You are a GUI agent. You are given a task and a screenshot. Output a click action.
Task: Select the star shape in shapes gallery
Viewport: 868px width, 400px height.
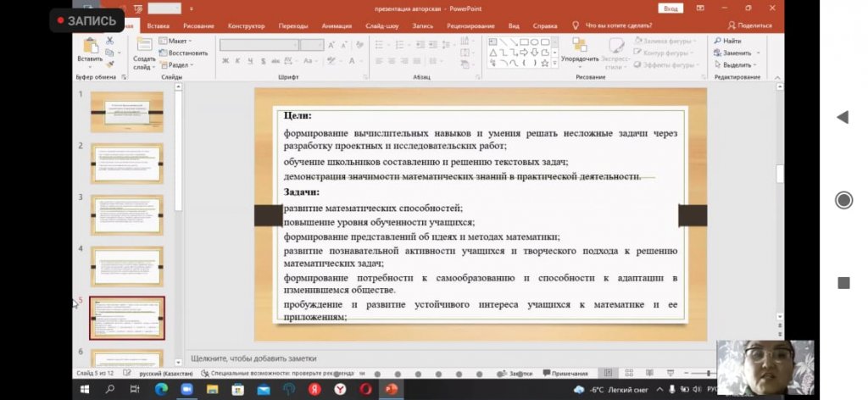pyautogui.click(x=545, y=63)
